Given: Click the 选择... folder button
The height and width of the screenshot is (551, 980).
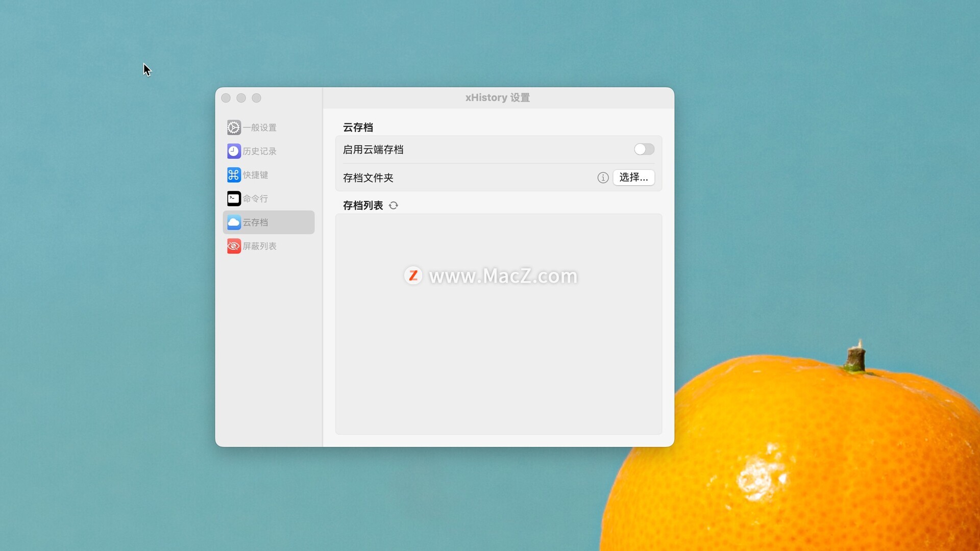Looking at the screenshot, I should pyautogui.click(x=633, y=178).
